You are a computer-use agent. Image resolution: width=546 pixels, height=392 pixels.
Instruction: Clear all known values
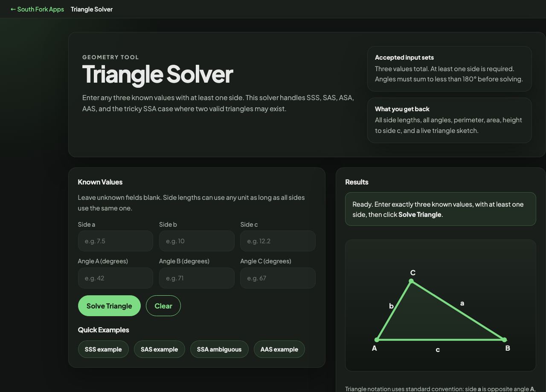tap(163, 306)
